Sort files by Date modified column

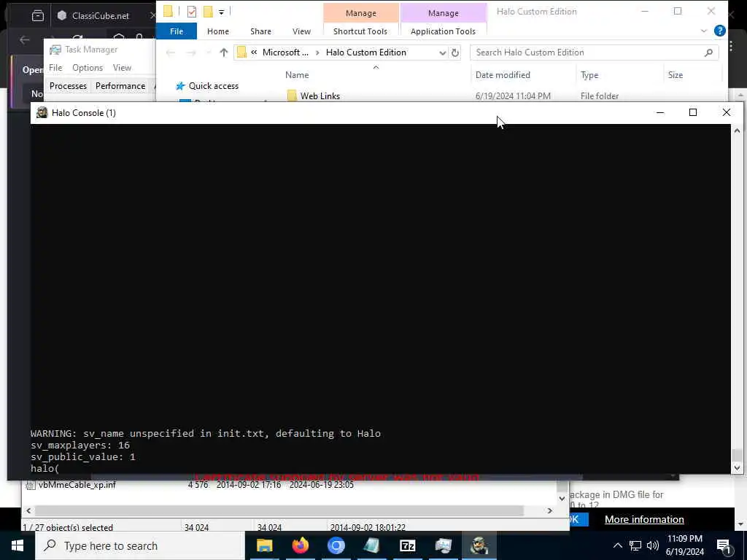pyautogui.click(x=503, y=75)
